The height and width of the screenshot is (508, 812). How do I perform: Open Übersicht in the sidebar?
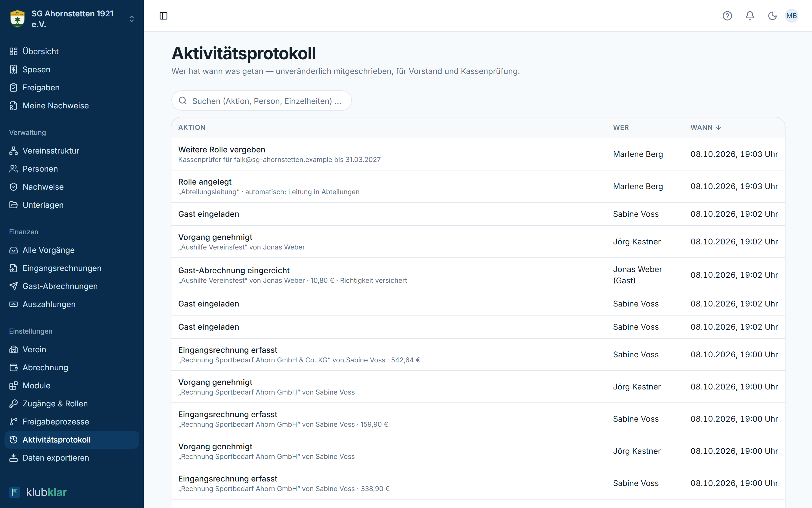click(x=72, y=51)
